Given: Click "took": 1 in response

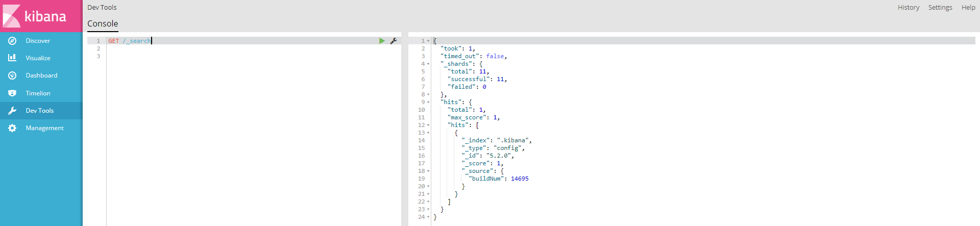Looking at the screenshot, I should pos(457,48).
